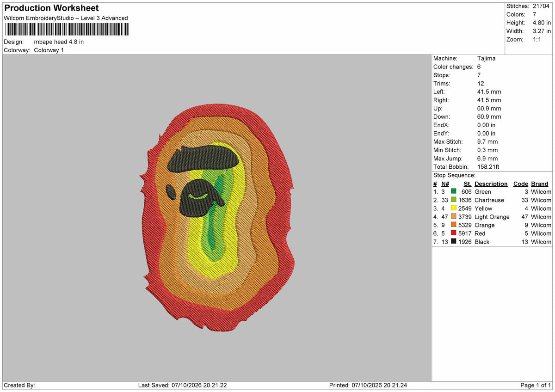555x392 pixels.
Task: Select the Right value '41.5 mm'
Action: click(489, 100)
